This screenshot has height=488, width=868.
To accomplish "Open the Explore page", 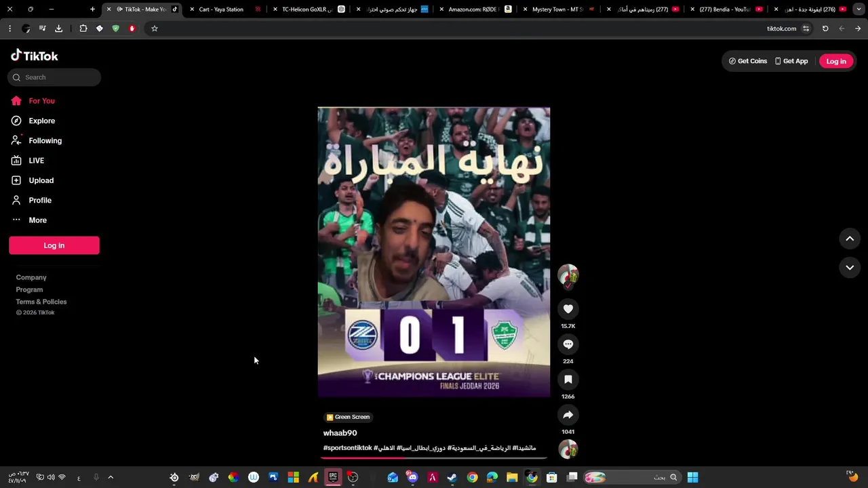I will tap(33, 121).
